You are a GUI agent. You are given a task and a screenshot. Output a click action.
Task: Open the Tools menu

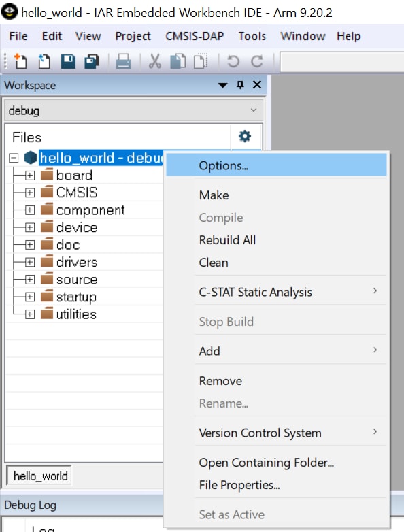(252, 36)
